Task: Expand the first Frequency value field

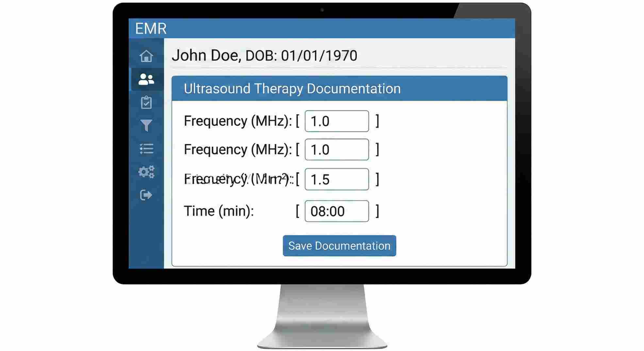Action: coord(336,121)
